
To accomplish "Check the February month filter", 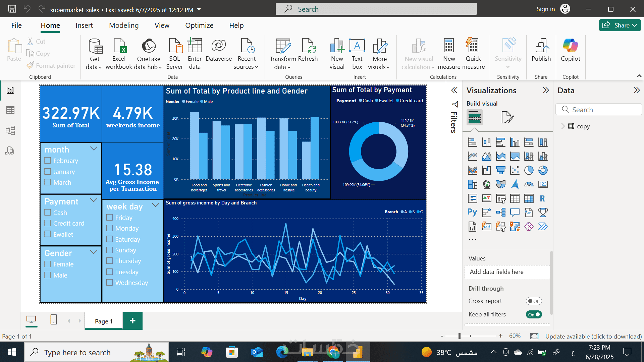I will 48,161.
